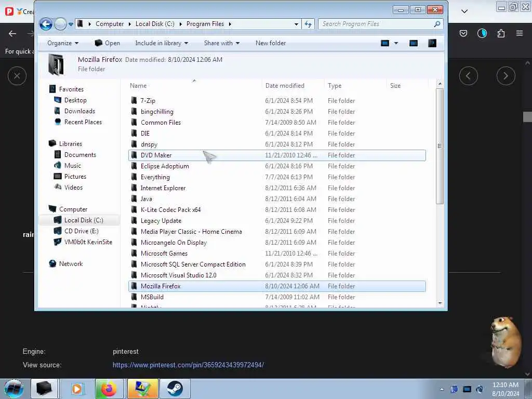The image size is (532, 399).
Task: Click the Internet Explorer folder icon
Action: (134, 188)
